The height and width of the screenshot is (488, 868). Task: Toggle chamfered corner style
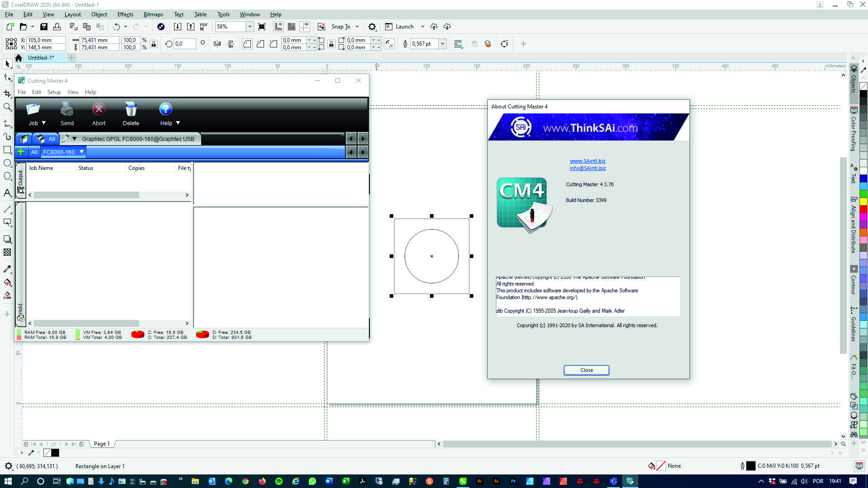pyautogui.click(x=274, y=44)
